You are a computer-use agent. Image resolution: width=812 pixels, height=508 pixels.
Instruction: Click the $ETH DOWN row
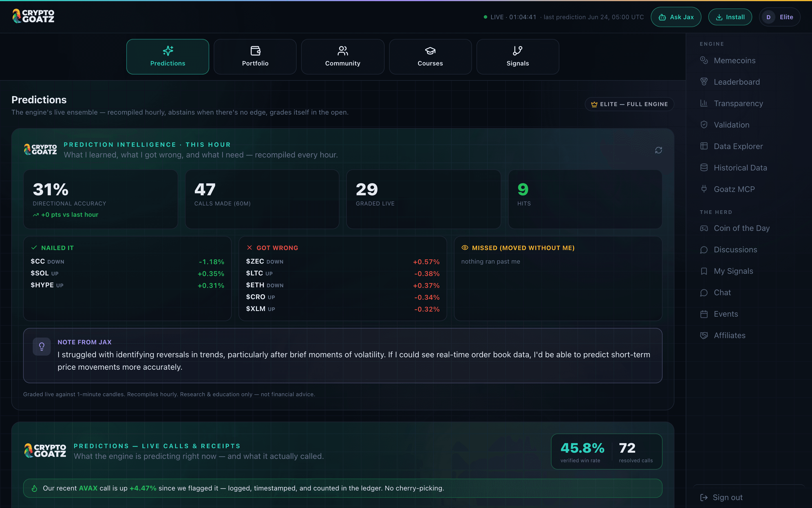[343, 285]
